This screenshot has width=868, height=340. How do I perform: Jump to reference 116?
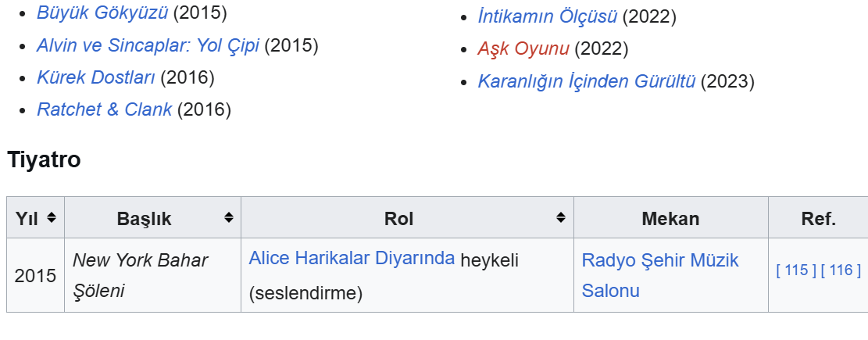(x=841, y=270)
